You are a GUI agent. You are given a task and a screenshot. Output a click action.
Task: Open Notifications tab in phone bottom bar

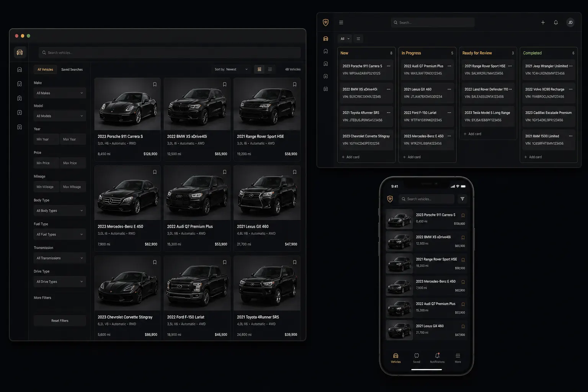(437, 358)
